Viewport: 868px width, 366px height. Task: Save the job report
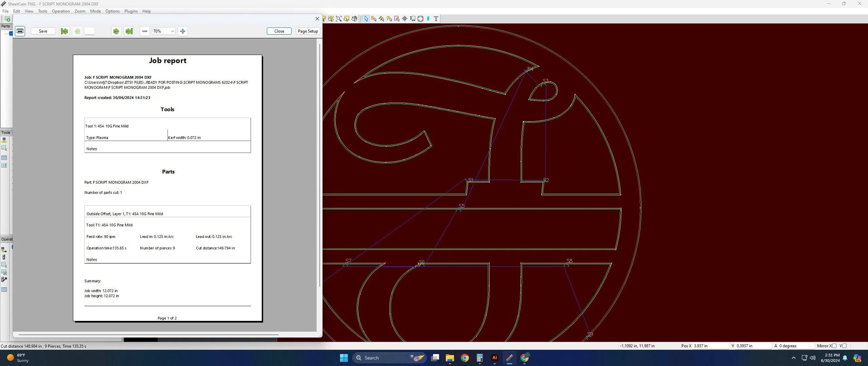[x=43, y=31]
